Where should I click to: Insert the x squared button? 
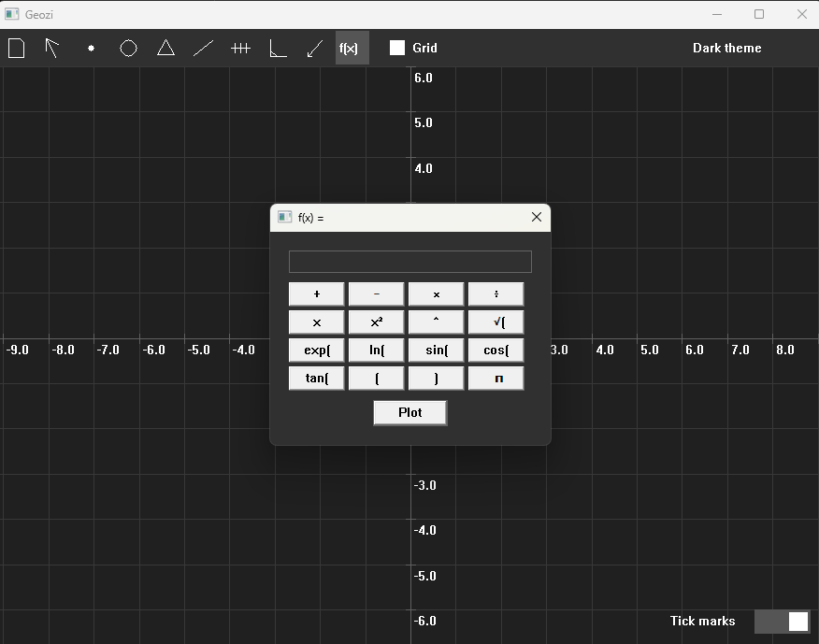tap(376, 322)
